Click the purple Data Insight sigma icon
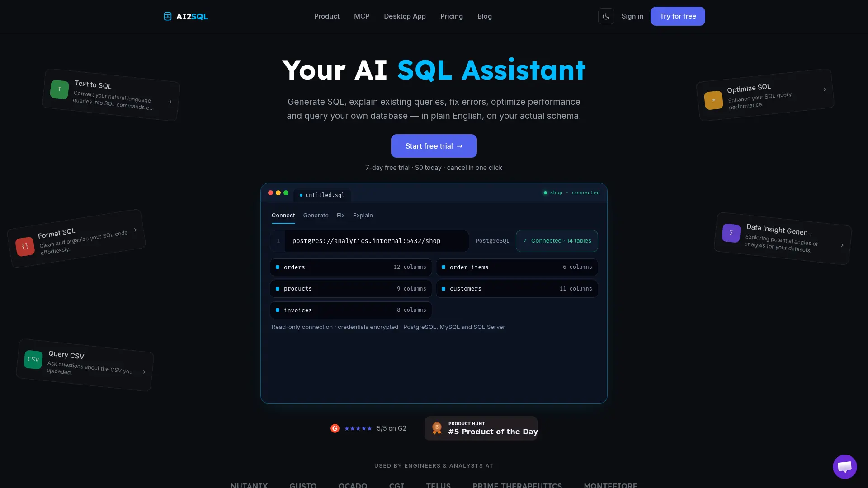The image size is (868, 488). point(731,233)
